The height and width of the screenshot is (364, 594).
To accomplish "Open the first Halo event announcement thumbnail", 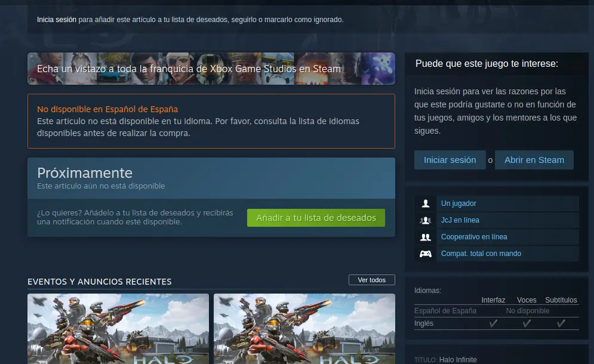I will point(118,329).
